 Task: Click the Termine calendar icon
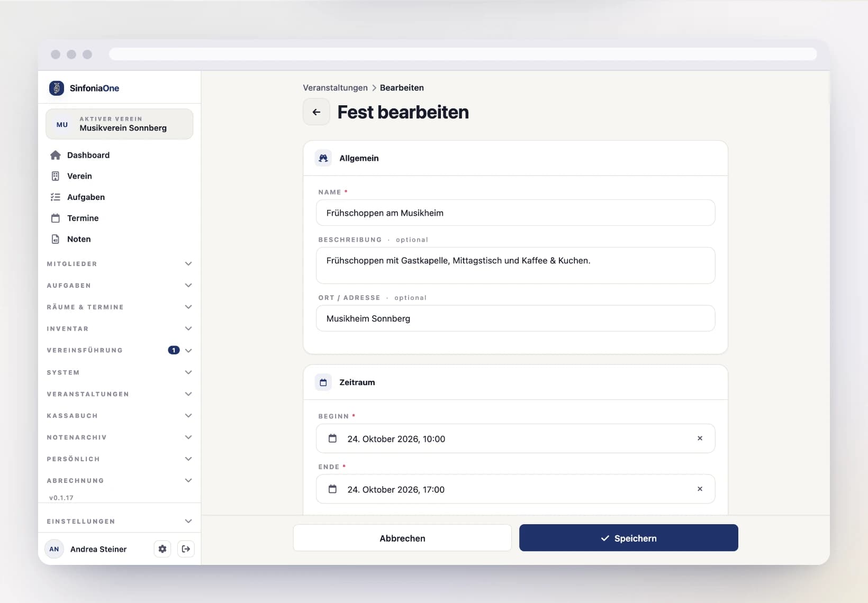56,218
